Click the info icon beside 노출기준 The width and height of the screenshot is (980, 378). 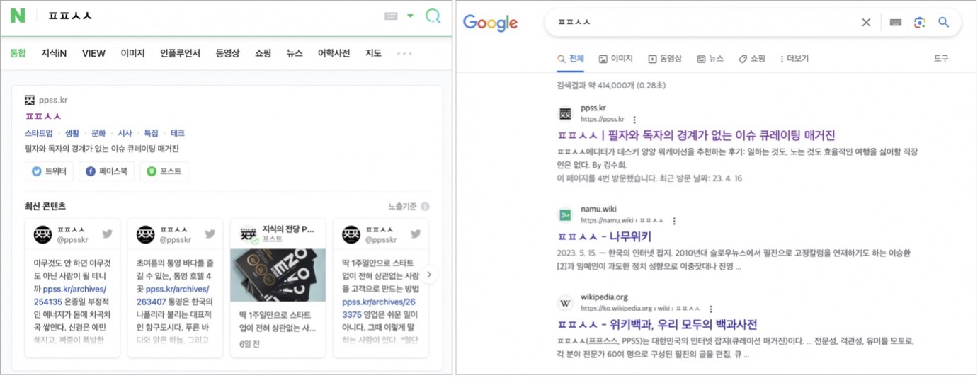click(x=425, y=207)
